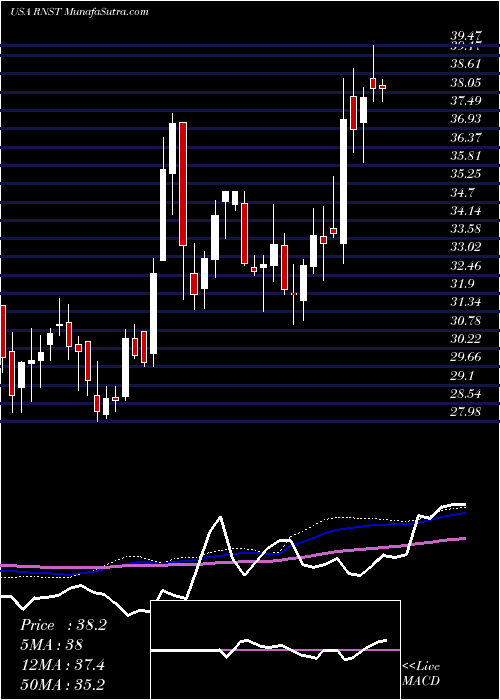500x700 pixels.
Task: Click the tallest white candlestick near 37
Action: (x=343, y=181)
